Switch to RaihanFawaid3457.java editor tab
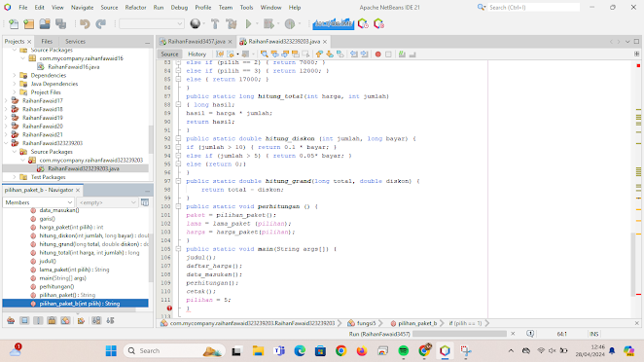644x362 pixels. click(197, 42)
